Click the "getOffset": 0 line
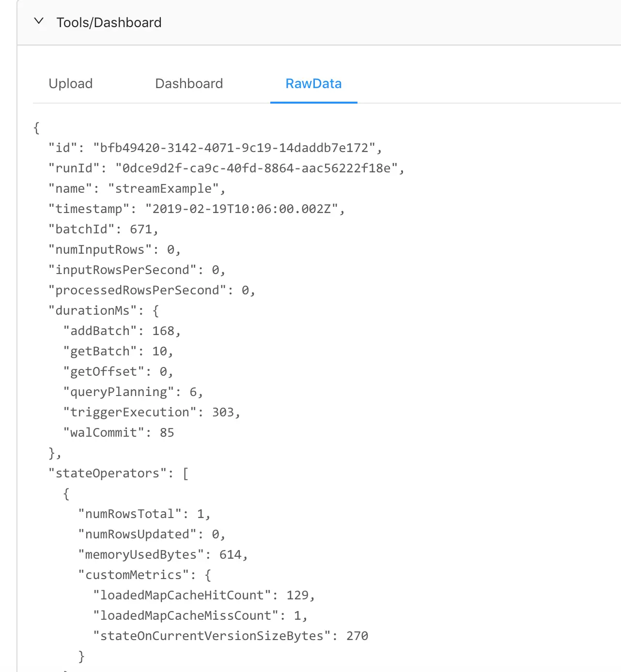Image resolution: width=621 pixels, height=672 pixels. [x=118, y=371]
